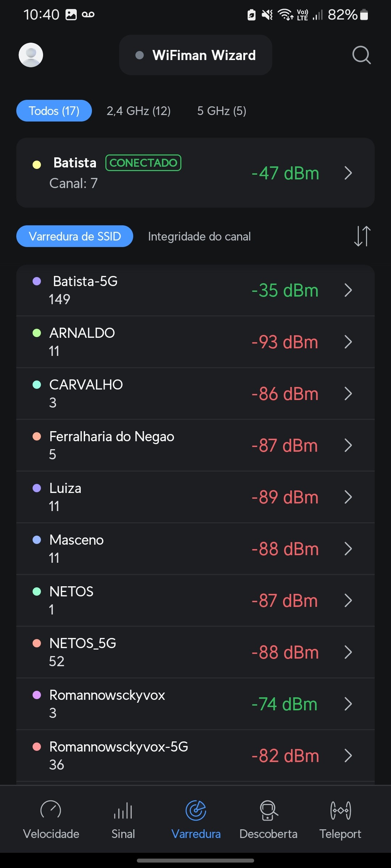Image resolution: width=391 pixels, height=868 pixels.
Task: Open the WiFiman Wizard button
Action: (x=195, y=55)
